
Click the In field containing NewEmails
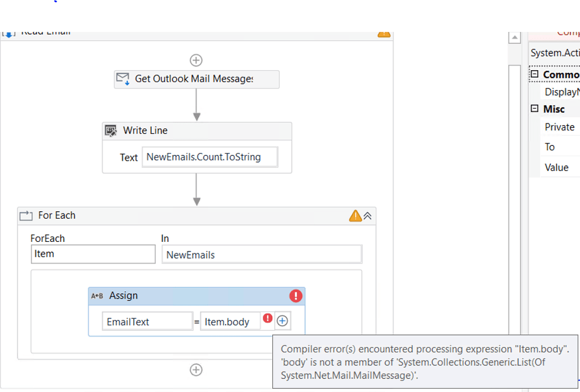[x=262, y=254]
